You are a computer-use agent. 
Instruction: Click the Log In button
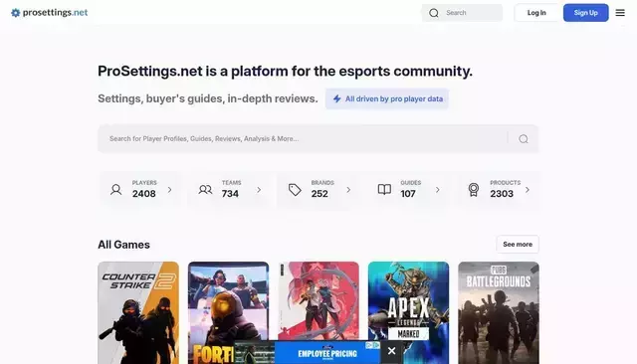tap(536, 13)
